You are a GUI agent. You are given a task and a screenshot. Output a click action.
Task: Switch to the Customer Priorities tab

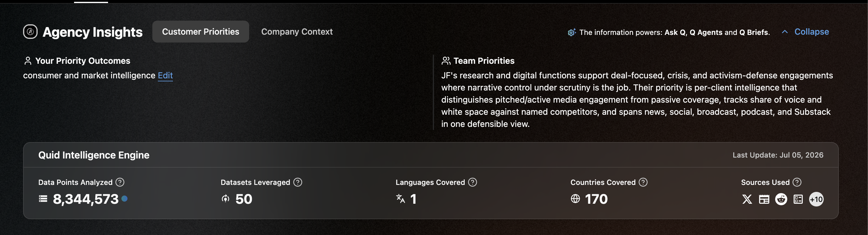[201, 32]
